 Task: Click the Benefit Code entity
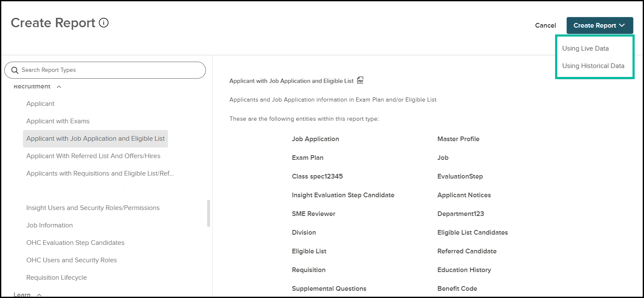point(457,289)
